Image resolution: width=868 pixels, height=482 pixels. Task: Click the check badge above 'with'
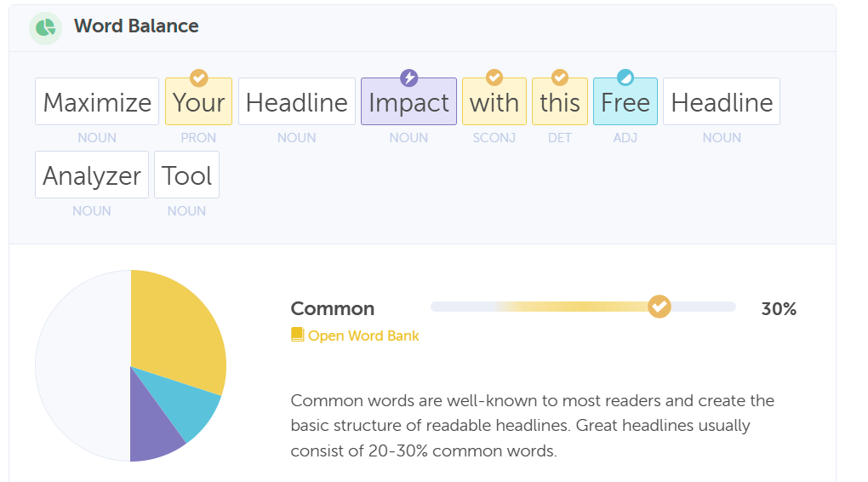point(494,78)
